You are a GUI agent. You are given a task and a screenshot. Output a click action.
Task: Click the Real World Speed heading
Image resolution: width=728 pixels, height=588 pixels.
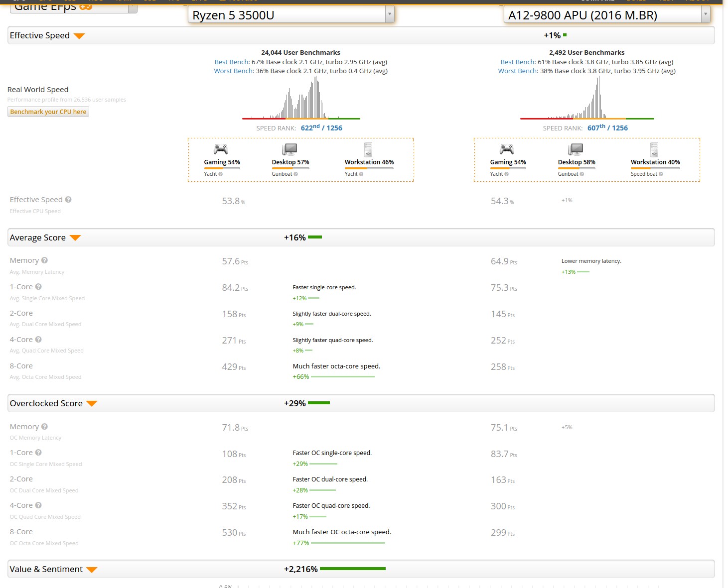tap(38, 90)
